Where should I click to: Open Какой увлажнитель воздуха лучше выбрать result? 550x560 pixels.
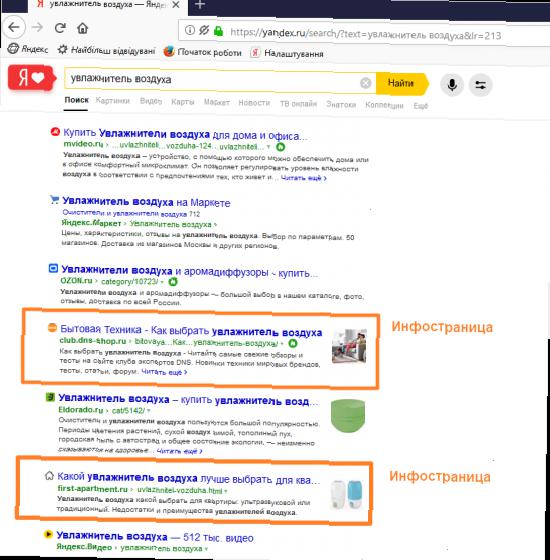click(x=188, y=478)
